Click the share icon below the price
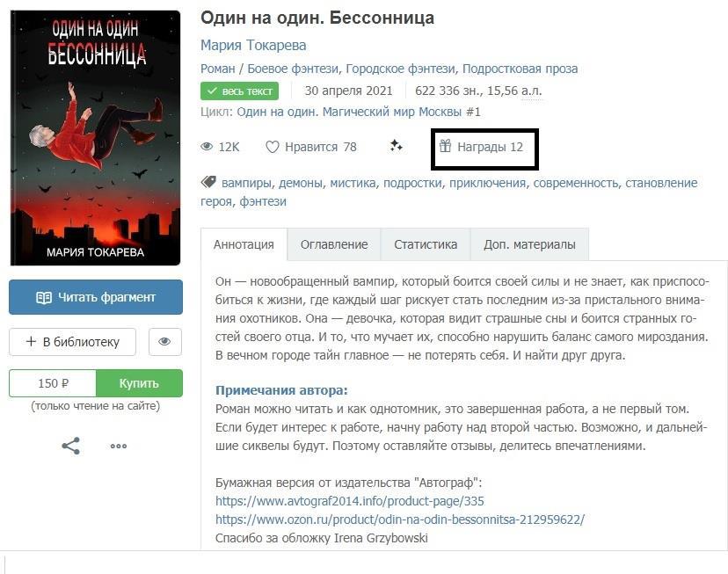Viewport: 728px width, 574px height. 70,446
